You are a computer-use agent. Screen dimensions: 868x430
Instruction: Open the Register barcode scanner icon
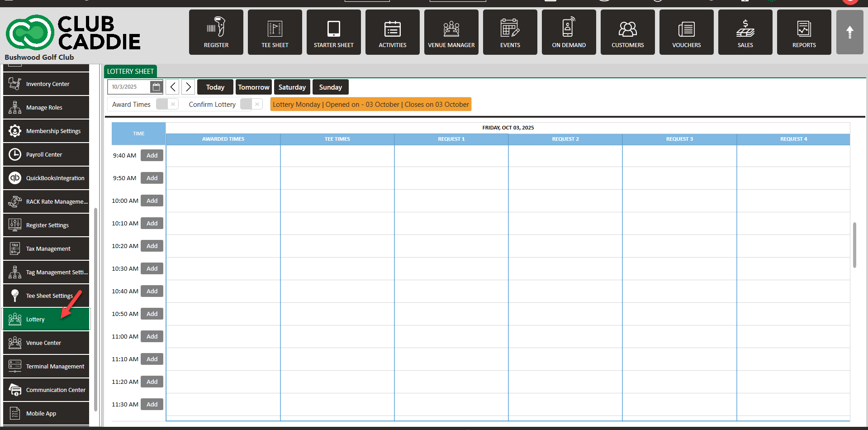pos(216,28)
